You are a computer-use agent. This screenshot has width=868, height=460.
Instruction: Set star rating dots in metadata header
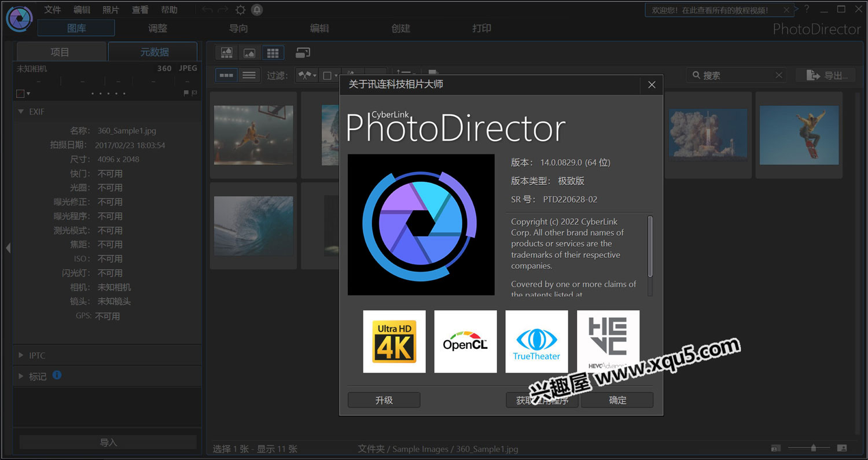[x=108, y=93]
